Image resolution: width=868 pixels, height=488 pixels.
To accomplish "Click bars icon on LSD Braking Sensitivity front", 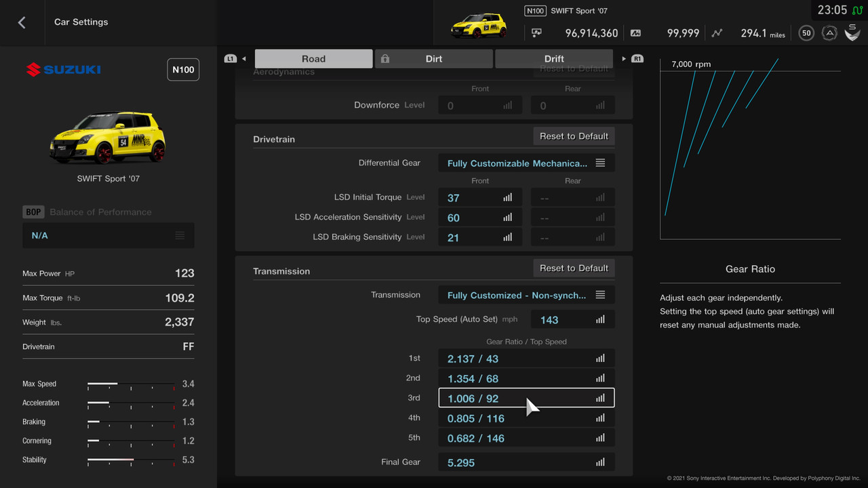I will 507,237.
